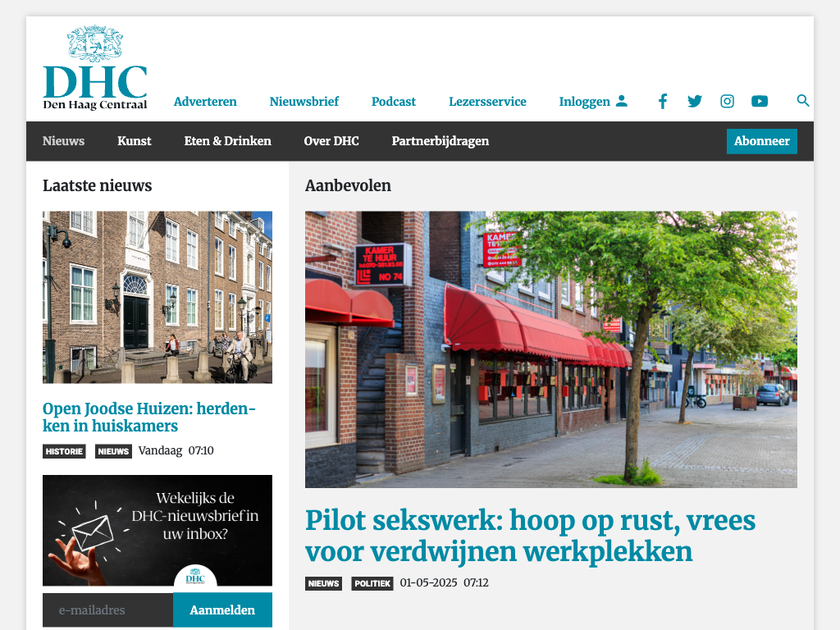Open the Over DHC menu
The height and width of the screenshot is (630, 840).
click(331, 141)
